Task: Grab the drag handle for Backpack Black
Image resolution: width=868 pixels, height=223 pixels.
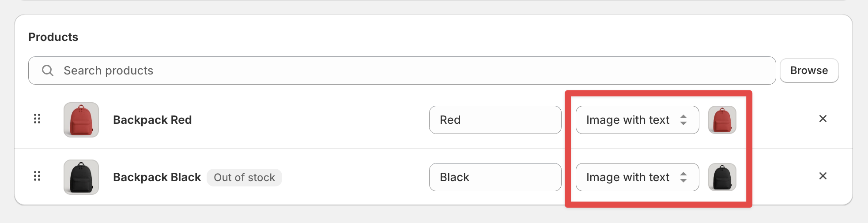Action: tap(37, 176)
